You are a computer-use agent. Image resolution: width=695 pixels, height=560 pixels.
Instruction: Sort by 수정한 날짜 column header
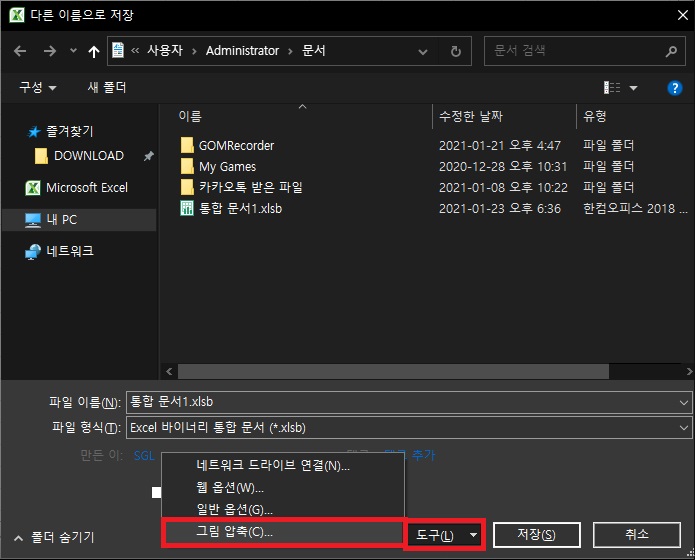tap(471, 117)
